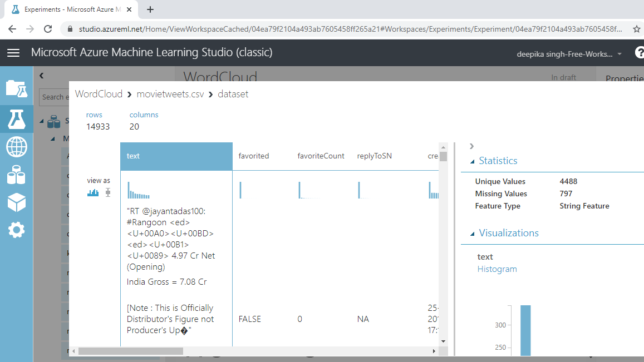Click the Missing Values 797 statistic

coord(566,194)
